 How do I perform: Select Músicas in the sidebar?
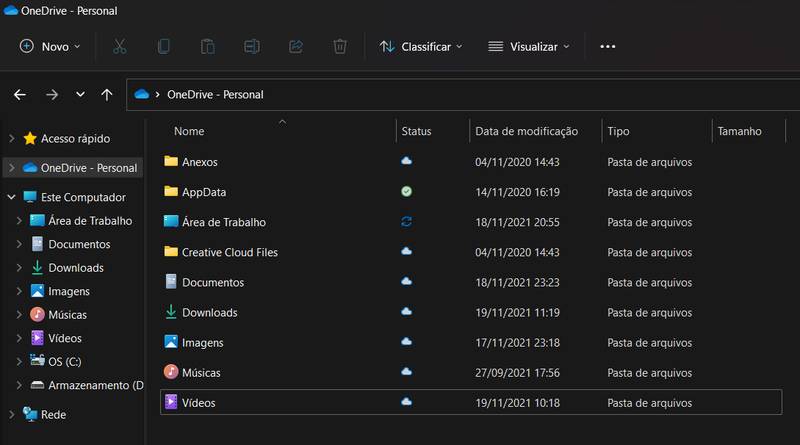coord(67,314)
